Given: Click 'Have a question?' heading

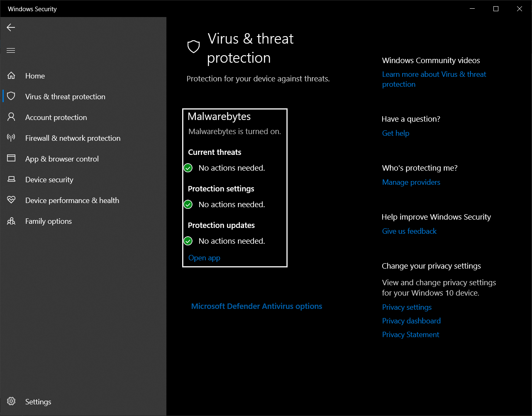Looking at the screenshot, I should click(x=411, y=119).
